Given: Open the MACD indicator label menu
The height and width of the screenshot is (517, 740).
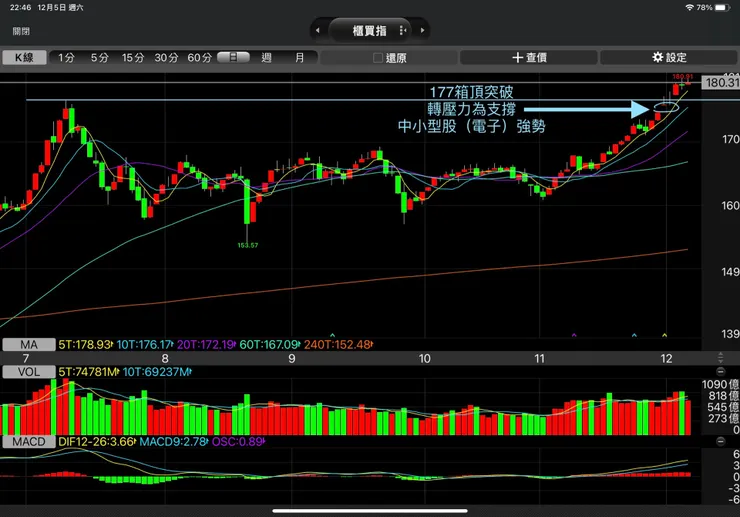Looking at the screenshot, I should (x=29, y=442).
